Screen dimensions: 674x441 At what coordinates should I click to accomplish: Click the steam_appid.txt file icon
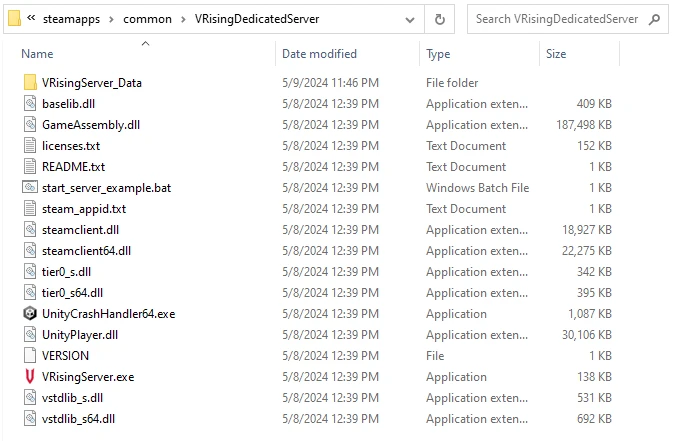[29, 209]
